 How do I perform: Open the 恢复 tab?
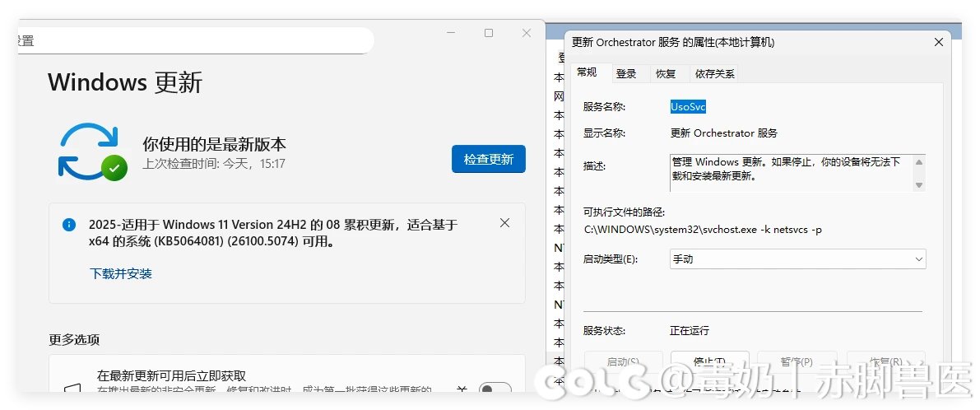click(x=666, y=74)
